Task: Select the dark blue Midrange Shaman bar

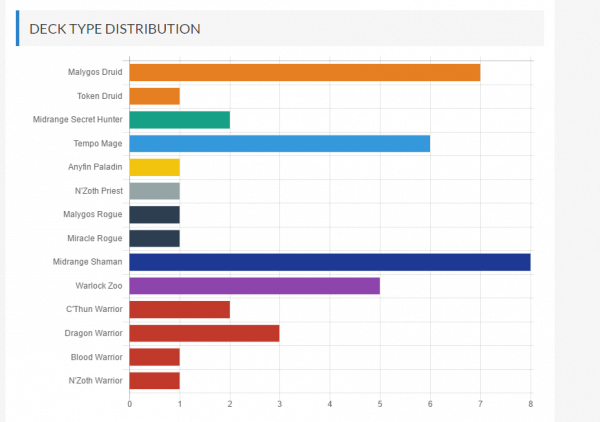Action: (x=330, y=261)
